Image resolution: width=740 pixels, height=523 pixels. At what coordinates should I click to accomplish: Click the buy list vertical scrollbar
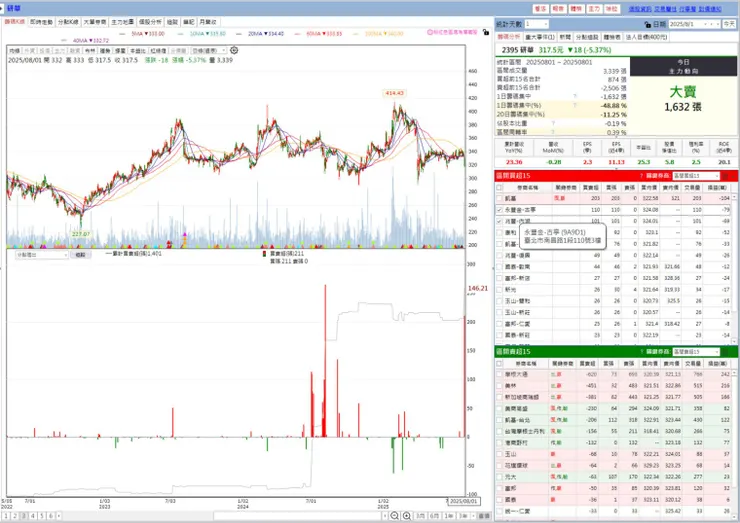(x=734, y=268)
